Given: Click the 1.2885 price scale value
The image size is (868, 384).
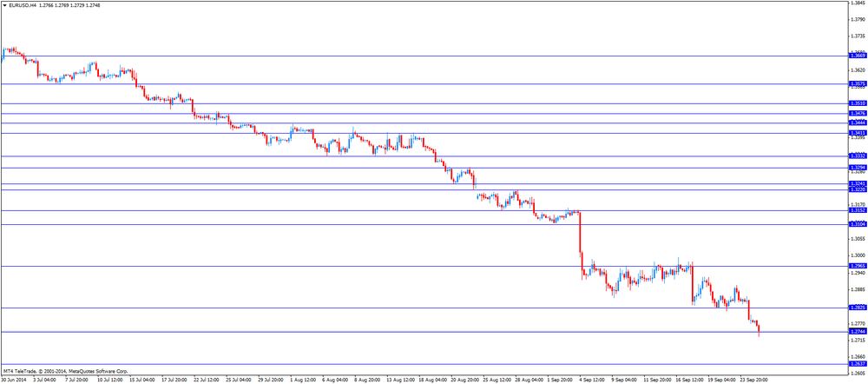Looking at the screenshot, I should (x=858, y=289).
